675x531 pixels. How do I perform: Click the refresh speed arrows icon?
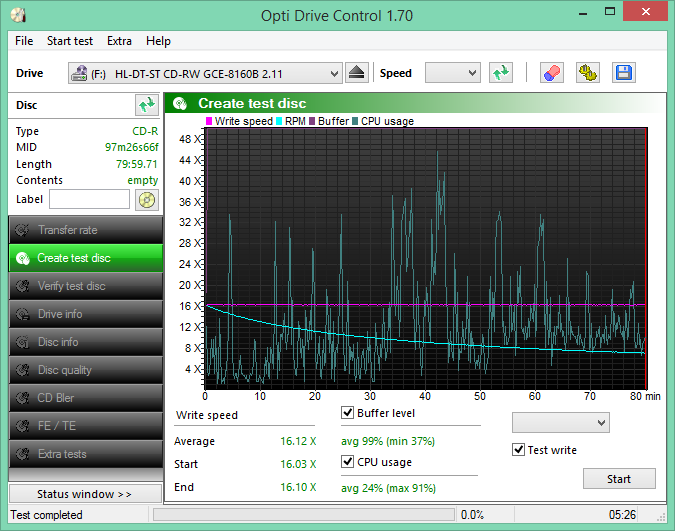[501, 73]
